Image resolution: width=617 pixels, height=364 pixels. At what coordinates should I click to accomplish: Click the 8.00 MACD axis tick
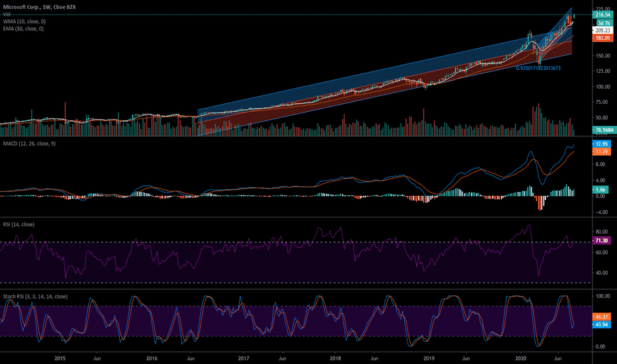point(600,165)
